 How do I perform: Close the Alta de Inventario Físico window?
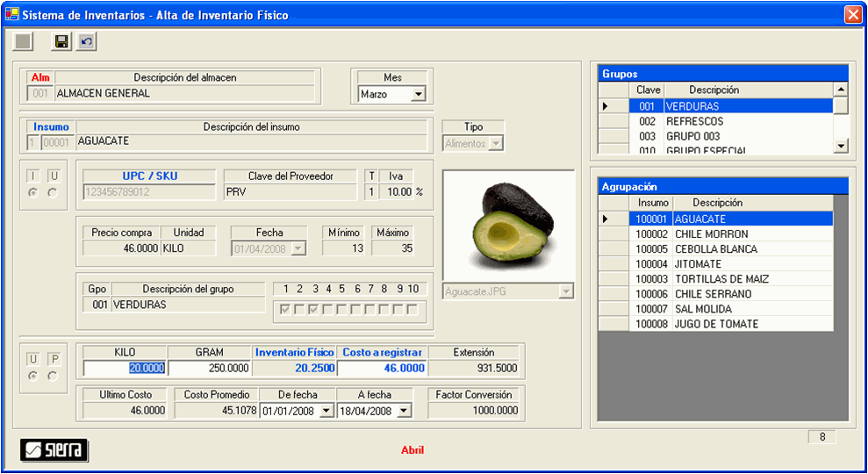(x=852, y=15)
